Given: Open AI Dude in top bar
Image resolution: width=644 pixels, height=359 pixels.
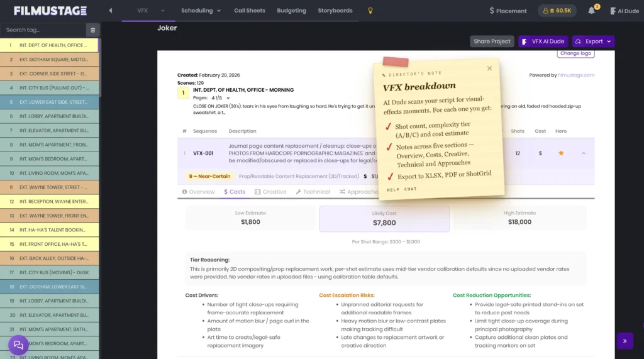Looking at the screenshot, I should (x=625, y=11).
